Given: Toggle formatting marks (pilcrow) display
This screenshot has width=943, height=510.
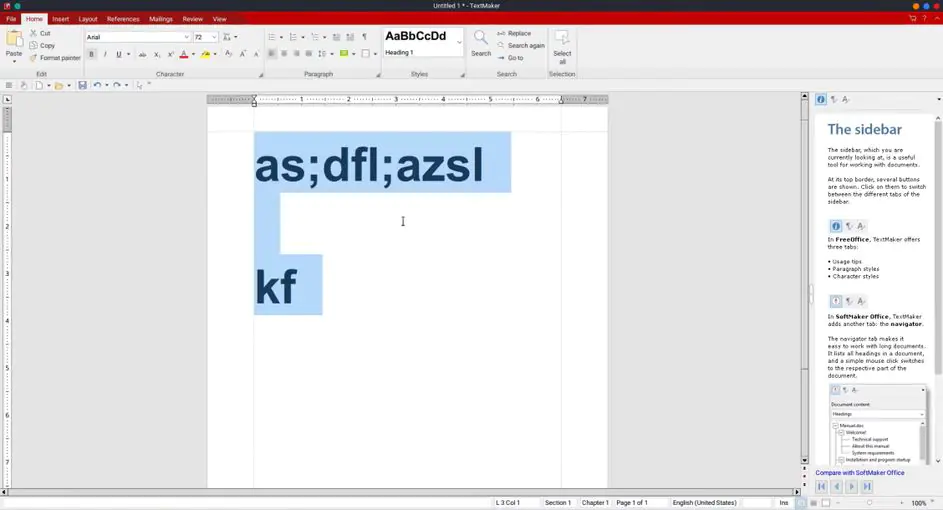Looking at the screenshot, I should [364, 37].
